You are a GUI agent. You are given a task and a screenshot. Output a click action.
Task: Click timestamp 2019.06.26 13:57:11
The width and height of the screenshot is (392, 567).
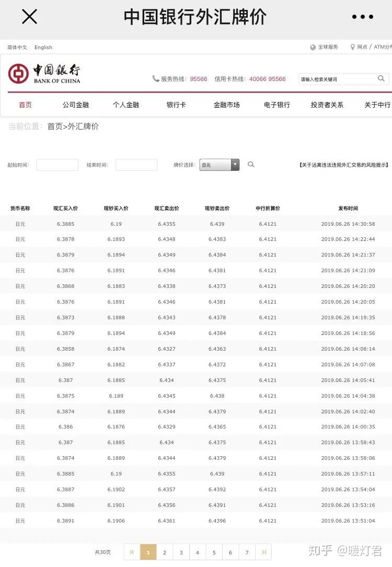coord(348,473)
